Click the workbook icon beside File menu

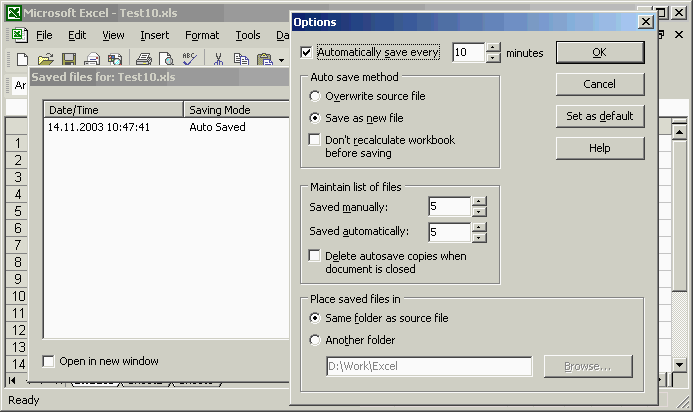(19, 35)
